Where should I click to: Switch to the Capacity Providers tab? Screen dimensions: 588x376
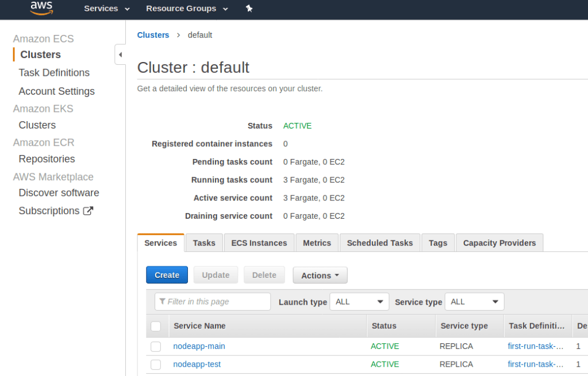499,243
